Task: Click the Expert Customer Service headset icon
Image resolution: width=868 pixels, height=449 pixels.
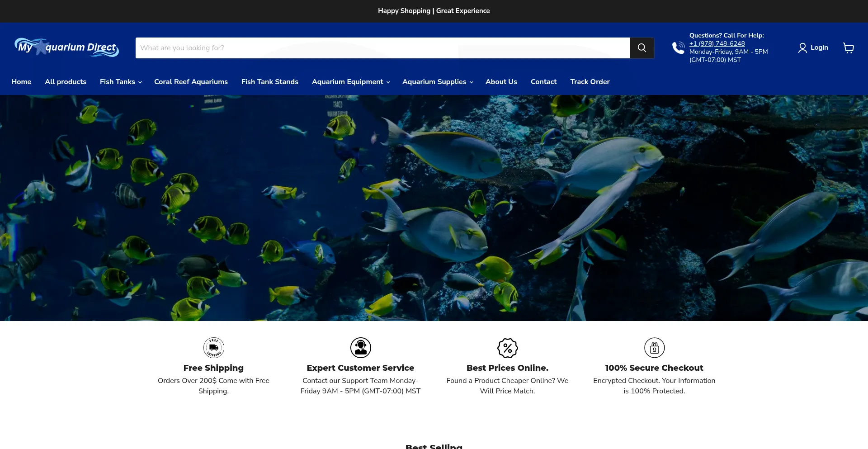Action: point(360,347)
